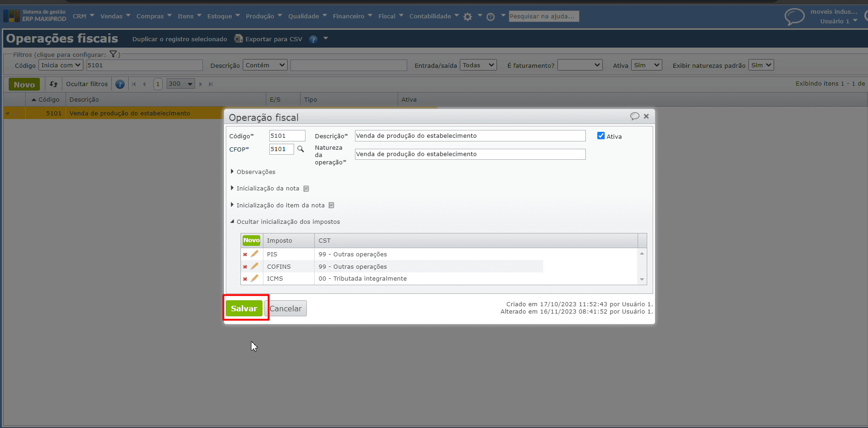868x428 pixels.
Task: Open the Financeiro menu
Action: coord(353,16)
